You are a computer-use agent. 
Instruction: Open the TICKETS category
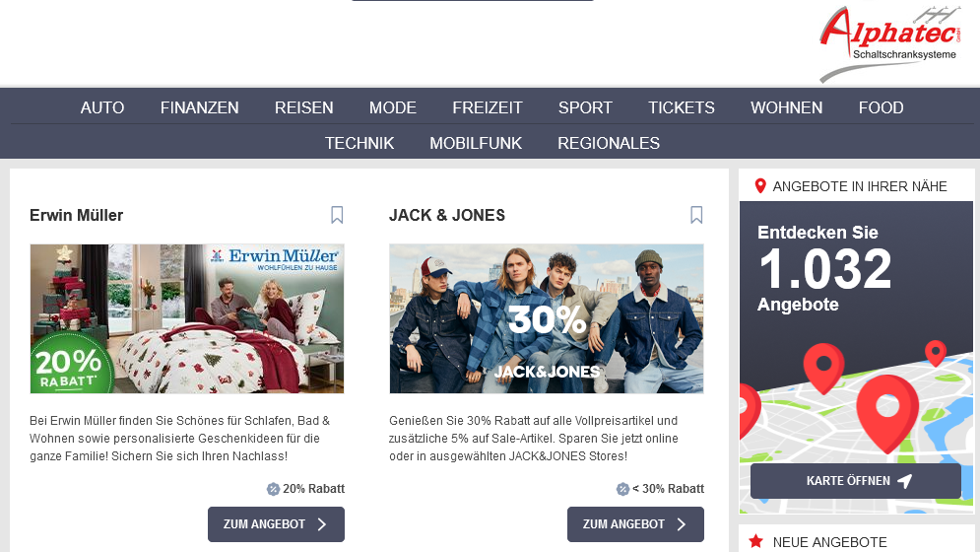pos(682,107)
